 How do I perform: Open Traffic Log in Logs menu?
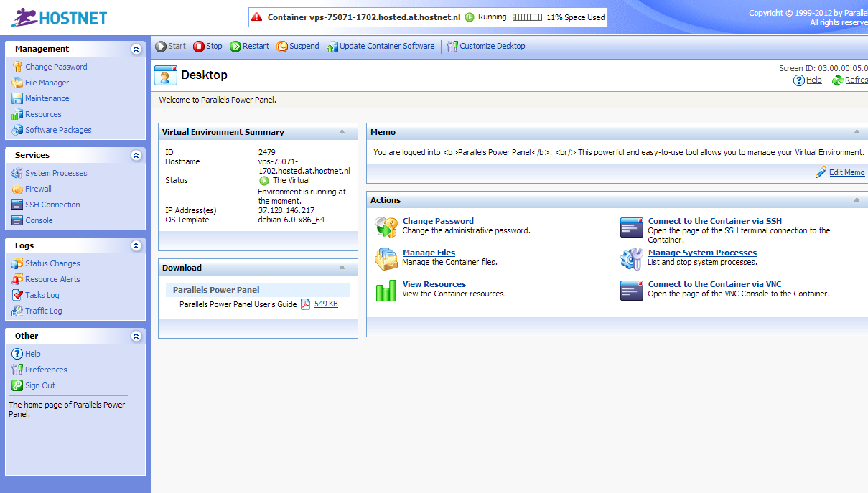pyautogui.click(x=43, y=311)
